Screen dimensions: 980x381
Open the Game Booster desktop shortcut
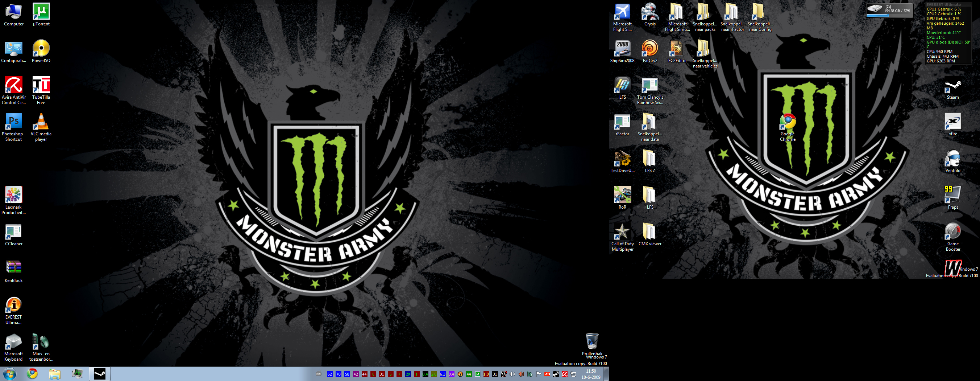pos(952,237)
